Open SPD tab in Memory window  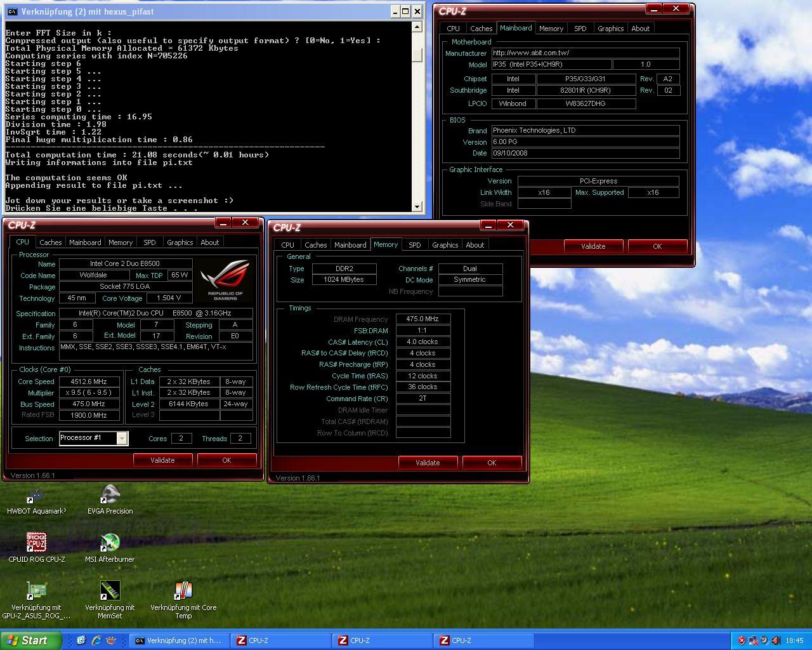415,245
